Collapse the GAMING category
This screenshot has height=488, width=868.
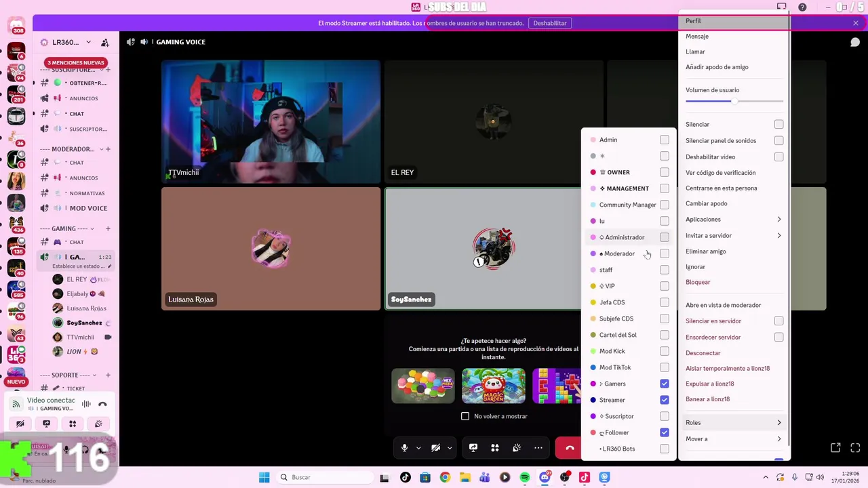[66, 228]
